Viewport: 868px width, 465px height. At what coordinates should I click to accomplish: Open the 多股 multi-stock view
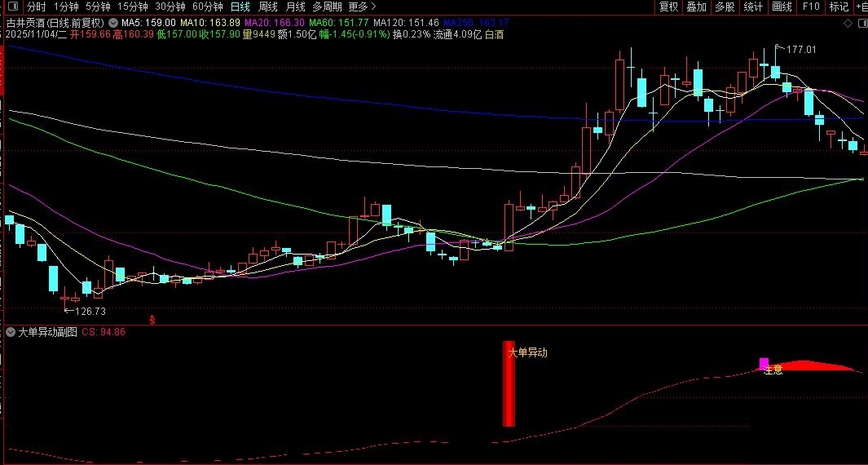click(x=725, y=7)
